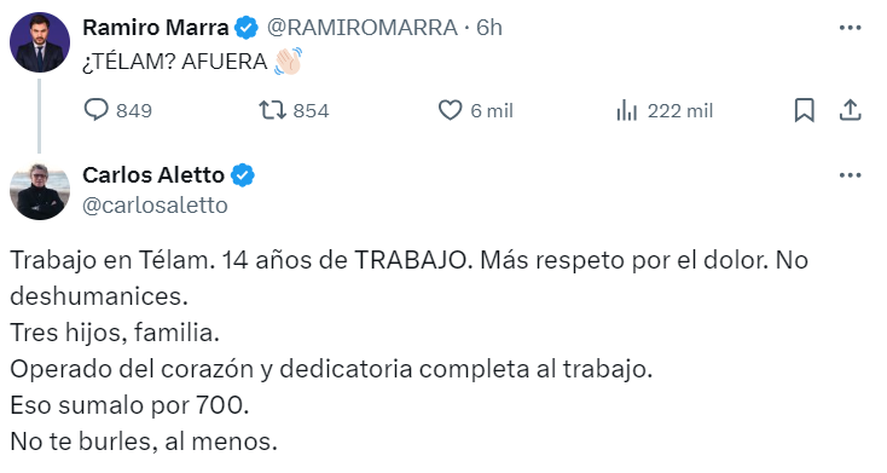The width and height of the screenshot is (887, 473).
Task: Open the more options menu on Carlos Aletto's tweet
Action: coord(850,176)
